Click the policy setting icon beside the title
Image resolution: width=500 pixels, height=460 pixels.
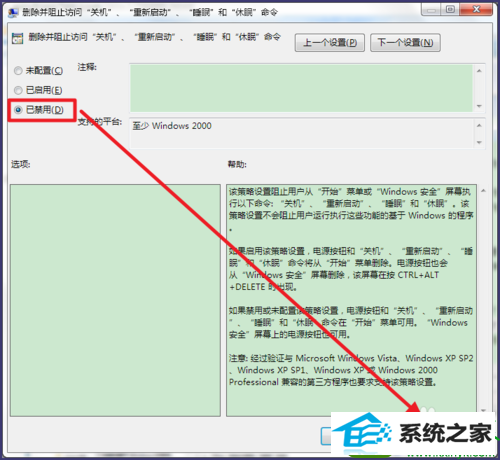(17, 38)
